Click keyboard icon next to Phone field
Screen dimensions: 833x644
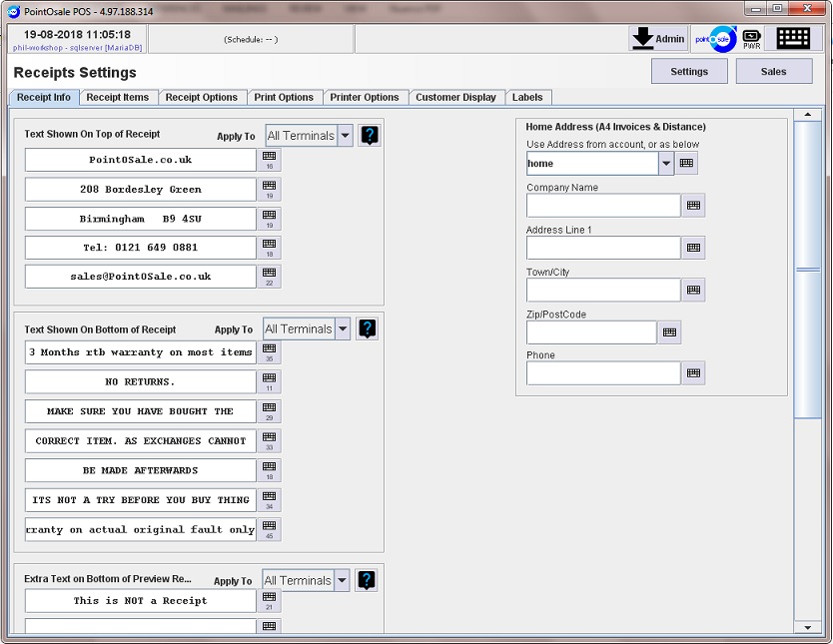[693, 373]
